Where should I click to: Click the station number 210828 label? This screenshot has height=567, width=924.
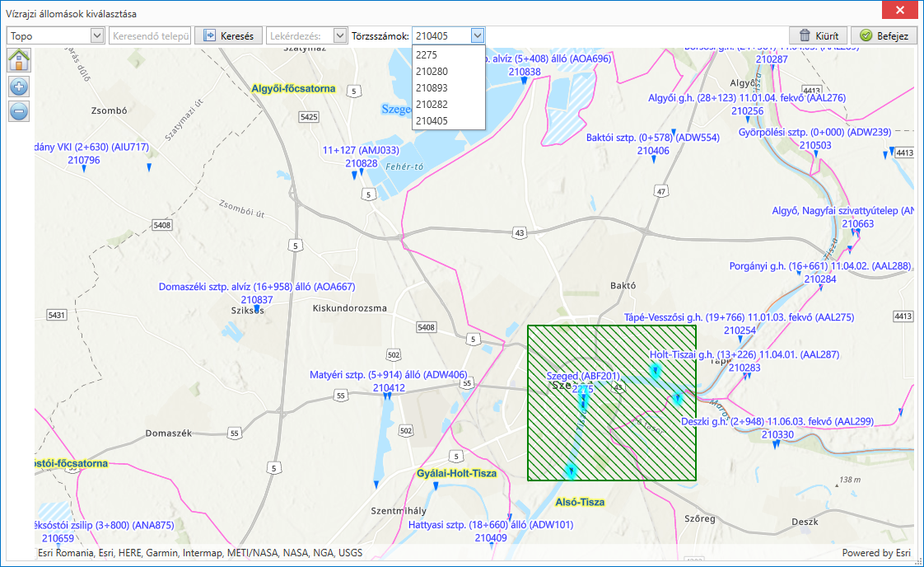(362, 163)
